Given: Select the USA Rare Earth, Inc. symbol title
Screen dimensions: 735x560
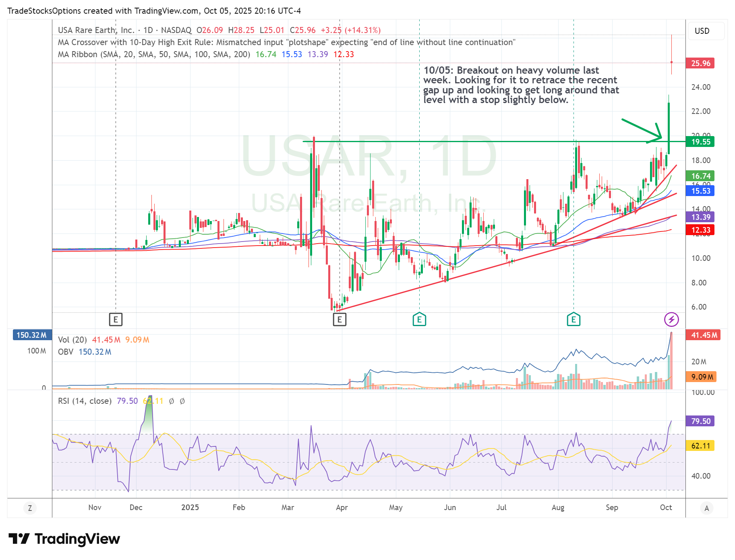Looking at the screenshot, I should 96,30.
